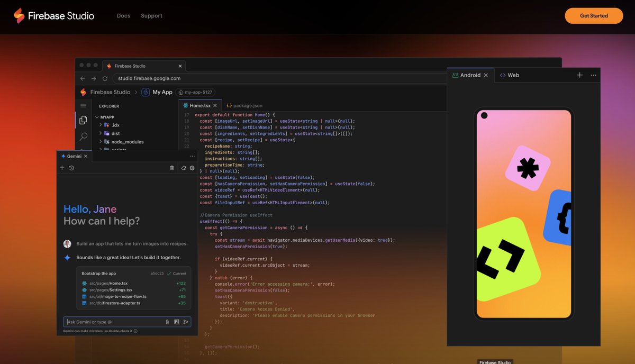Click the eraser icon in Gemini toolbar
This screenshot has width=635, height=364.
pos(184,168)
